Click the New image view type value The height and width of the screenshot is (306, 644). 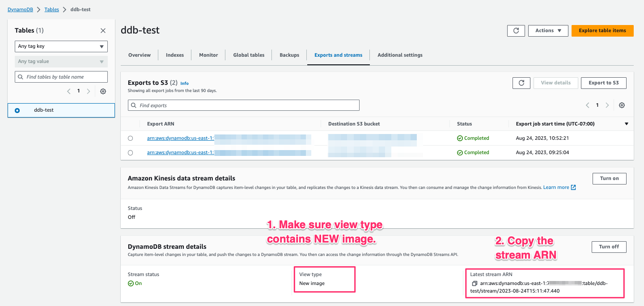312,284
